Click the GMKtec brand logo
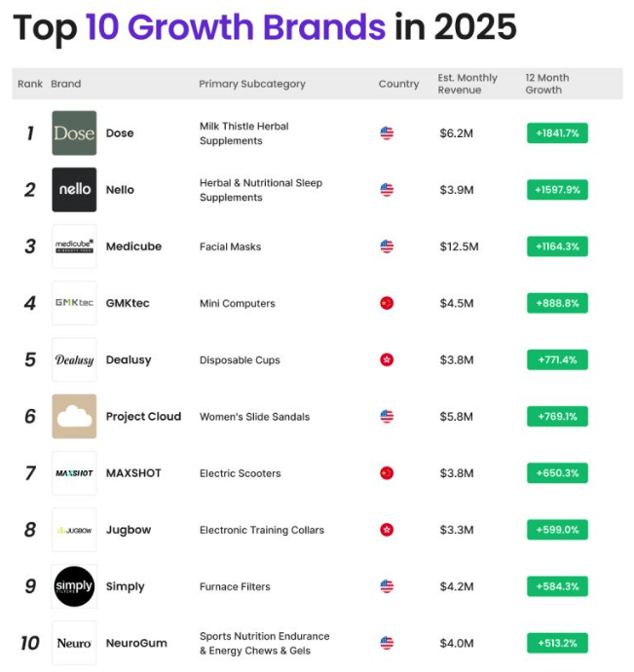Viewport: 634px width, 672px height. tap(74, 303)
